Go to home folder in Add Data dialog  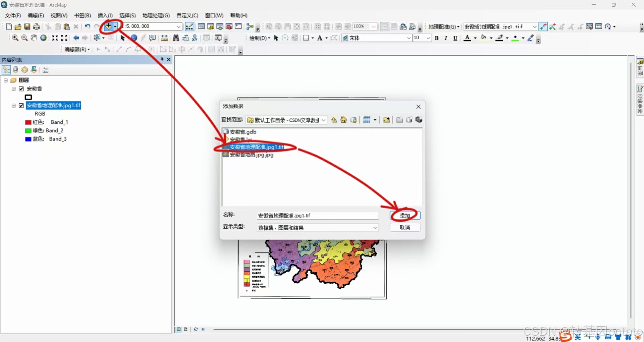click(344, 120)
